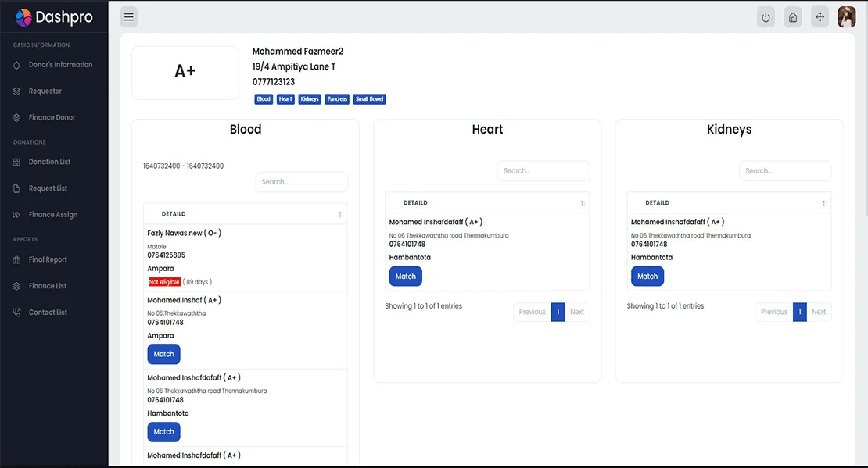This screenshot has width=868, height=468.
Task: Click the Small Bowel organ tag
Action: pyautogui.click(x=369, y=99)
